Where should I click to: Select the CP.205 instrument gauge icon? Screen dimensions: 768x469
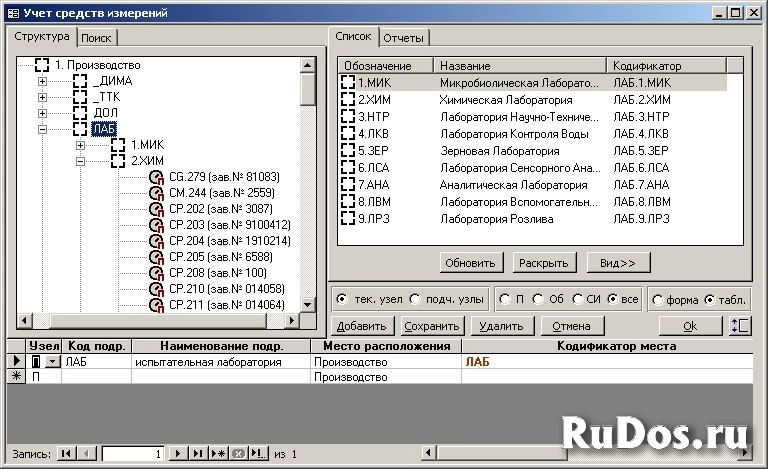156,257
